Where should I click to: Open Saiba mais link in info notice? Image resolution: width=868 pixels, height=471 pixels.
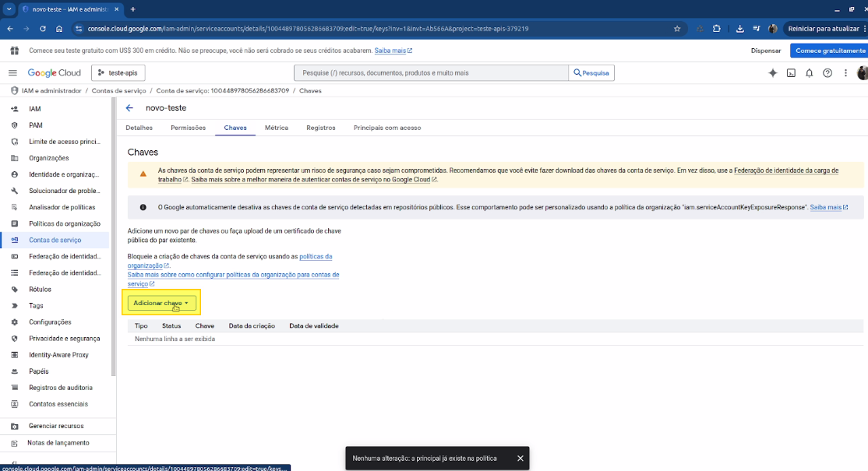tap(829, 207)
